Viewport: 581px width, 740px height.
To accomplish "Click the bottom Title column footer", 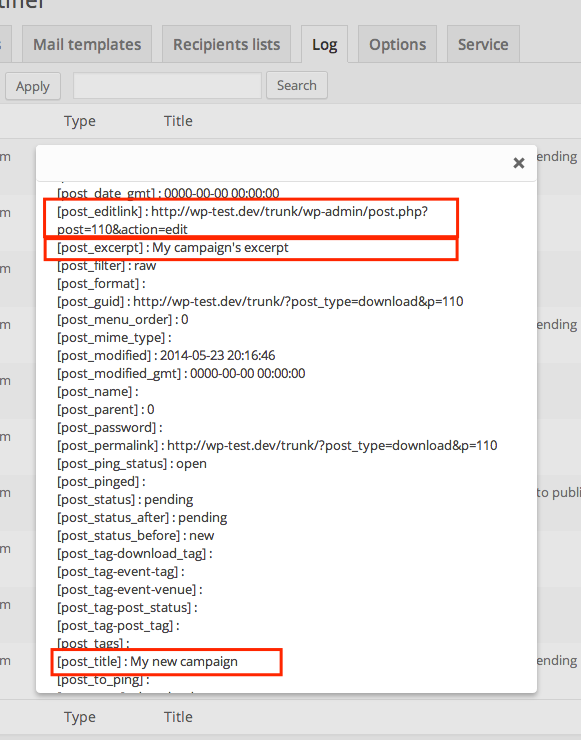I will 178,717.
